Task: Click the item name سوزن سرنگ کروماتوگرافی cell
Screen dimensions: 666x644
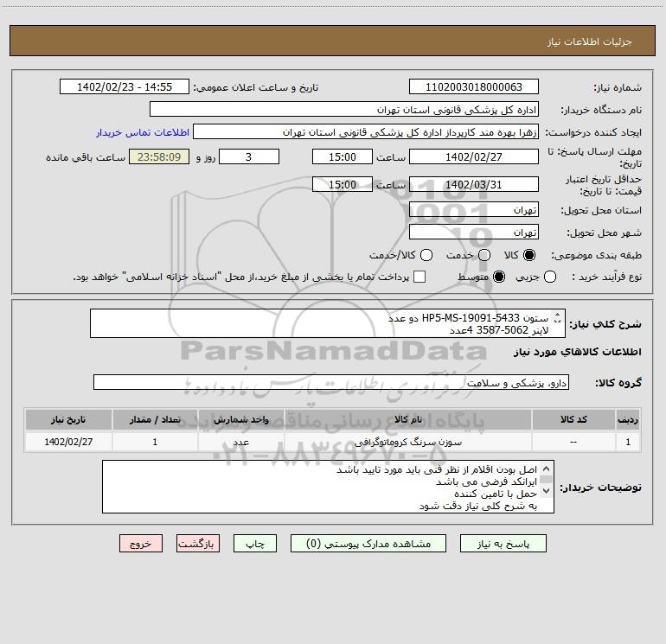Action: pyautogui.click(x=407, y=442)
